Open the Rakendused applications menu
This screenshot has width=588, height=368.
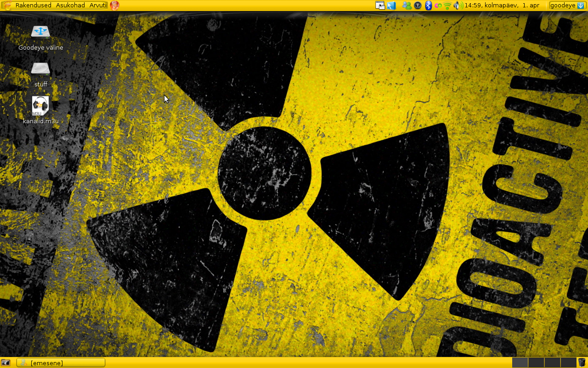33,6
